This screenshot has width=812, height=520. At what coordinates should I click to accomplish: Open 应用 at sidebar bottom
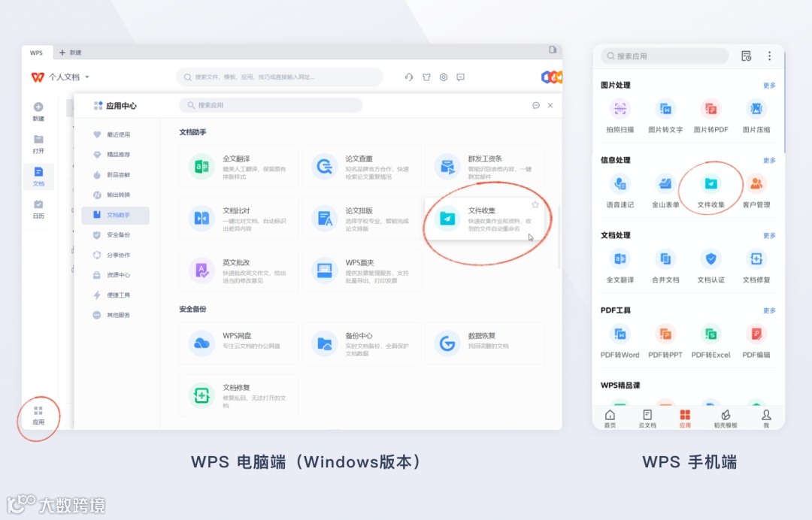coord(38,416)
